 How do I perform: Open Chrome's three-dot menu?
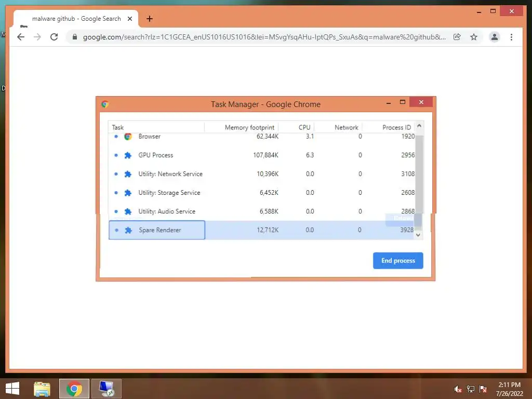[x=511, y=37]
